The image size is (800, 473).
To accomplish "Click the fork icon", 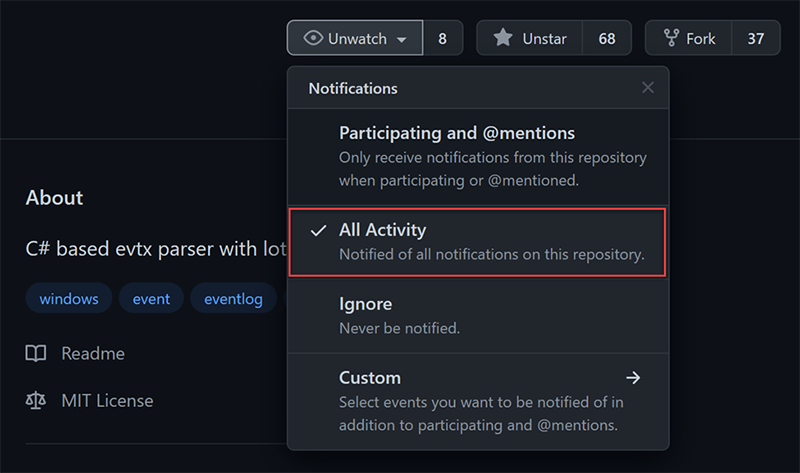I will pos(671,38).
